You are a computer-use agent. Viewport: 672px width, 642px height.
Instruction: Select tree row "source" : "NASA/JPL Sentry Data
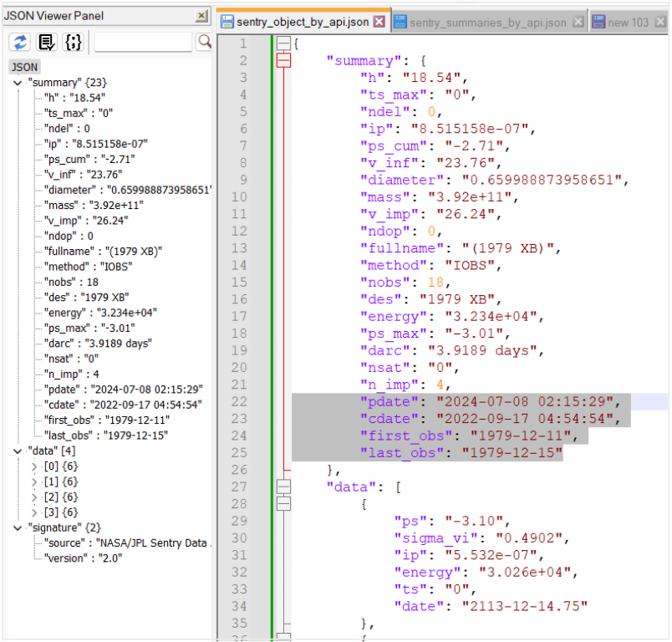128,543
